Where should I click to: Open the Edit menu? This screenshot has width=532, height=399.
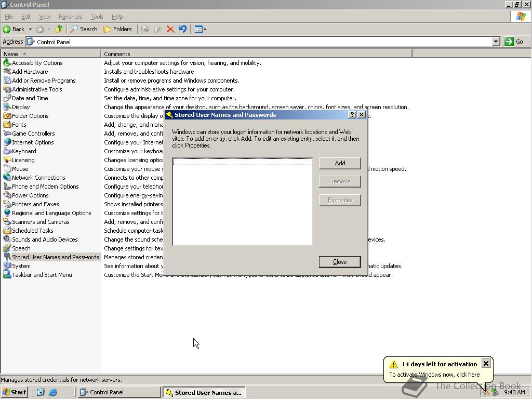coord(26,17)
